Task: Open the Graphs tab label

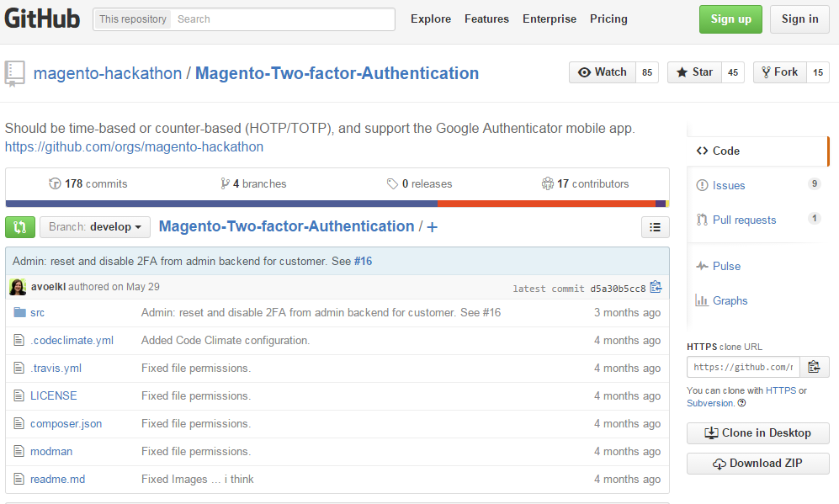Action: pos(730,300)
